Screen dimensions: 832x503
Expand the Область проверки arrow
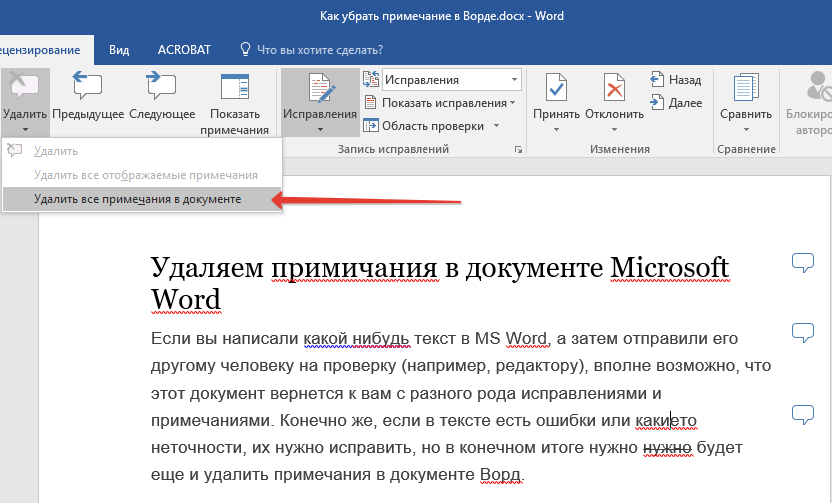(494, 126)
